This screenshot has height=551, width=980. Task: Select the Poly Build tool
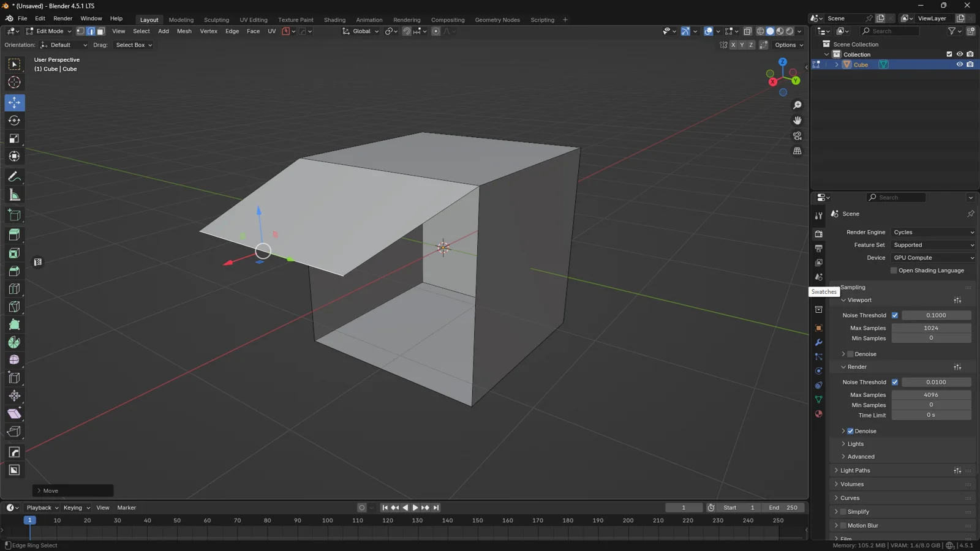pos(14,324)
